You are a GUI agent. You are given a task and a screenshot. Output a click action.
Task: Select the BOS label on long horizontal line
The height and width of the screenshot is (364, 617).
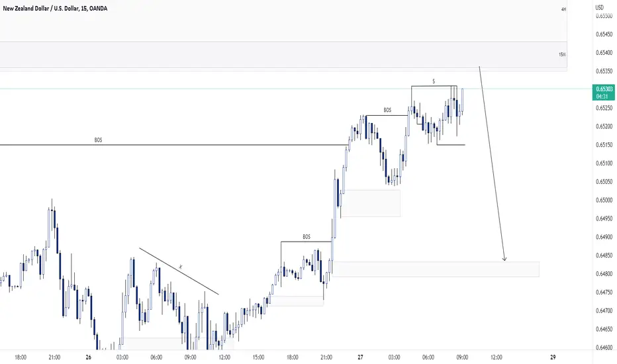coord(98,140)
